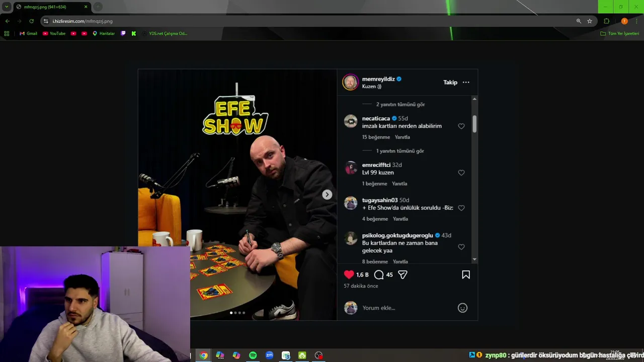The height and width of the screenshot is (362, 644).
Task: Open the Chrome profile avatar
Action: pyautogui.click(x=624, y=21)
